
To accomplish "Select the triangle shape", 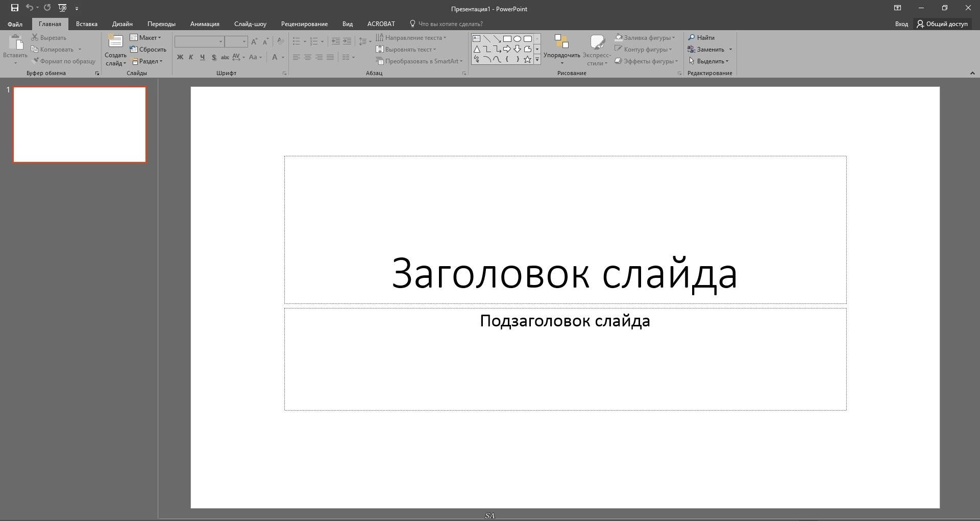I will 476,49.
